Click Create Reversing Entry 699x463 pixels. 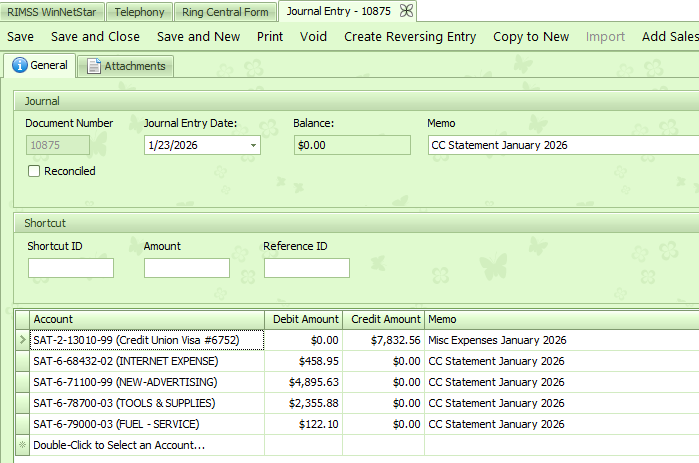tap(410, 37)
